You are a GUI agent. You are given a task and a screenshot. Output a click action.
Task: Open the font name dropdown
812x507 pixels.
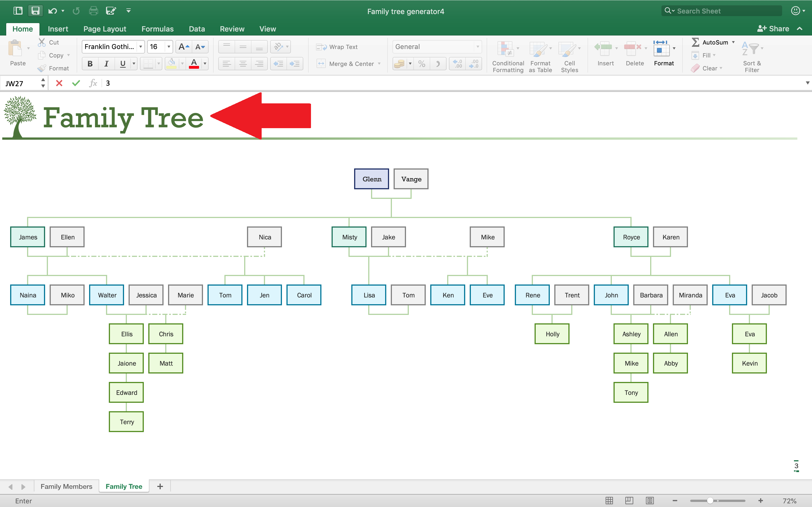tap(141, 46)
